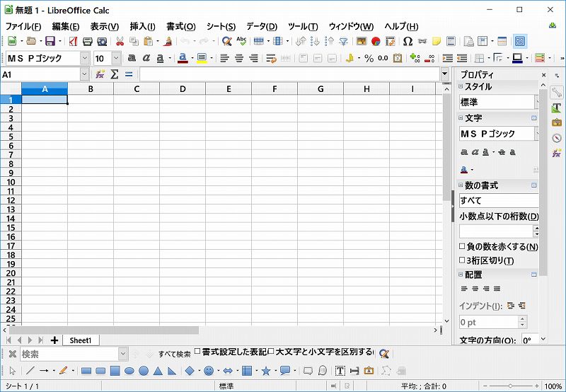566x392 pixels.
Task: Open the 書式(O) menu
Action: click(180, 26)
